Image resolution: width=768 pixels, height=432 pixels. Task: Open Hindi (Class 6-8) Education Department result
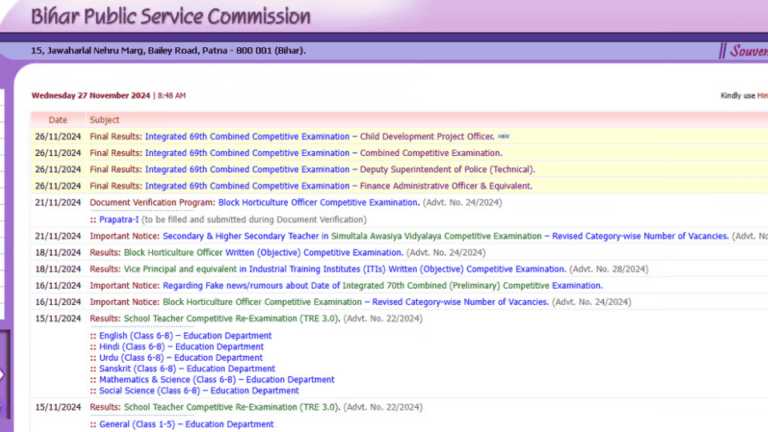(x=181, y=347)
